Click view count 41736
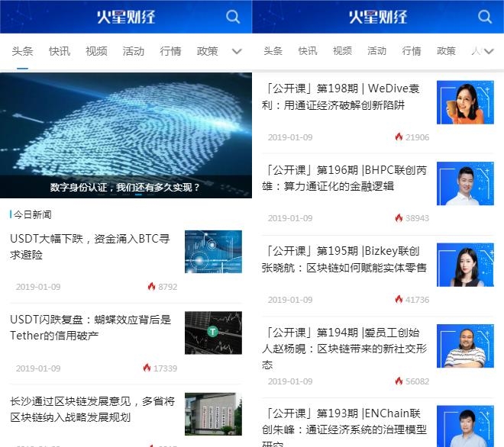This screenshot has height=447, width=504. [417, 300]
